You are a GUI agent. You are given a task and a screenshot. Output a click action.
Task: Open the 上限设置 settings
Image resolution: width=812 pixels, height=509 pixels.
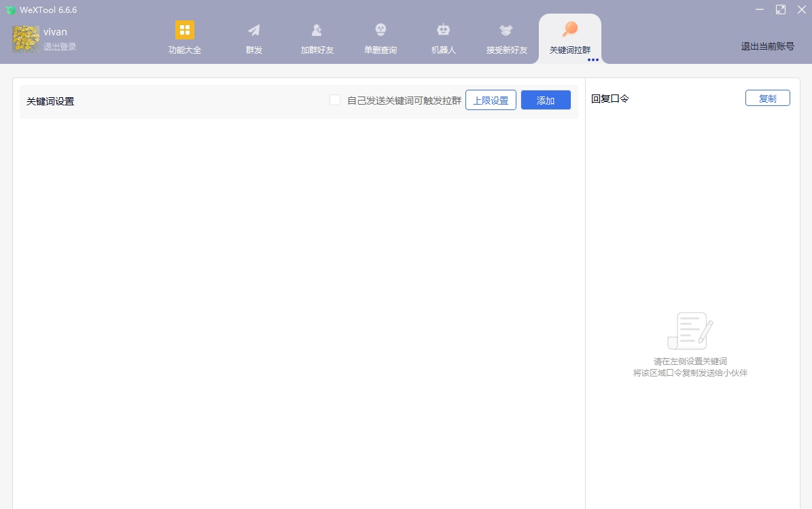coord(491,99)
